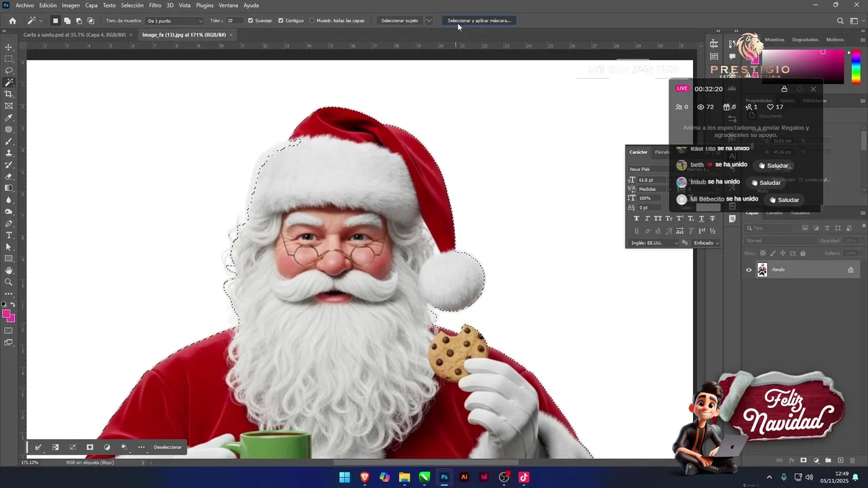Viewport: 868px width, 488px height.
Task: Select the Hand tool
Action: pos(9,270)
